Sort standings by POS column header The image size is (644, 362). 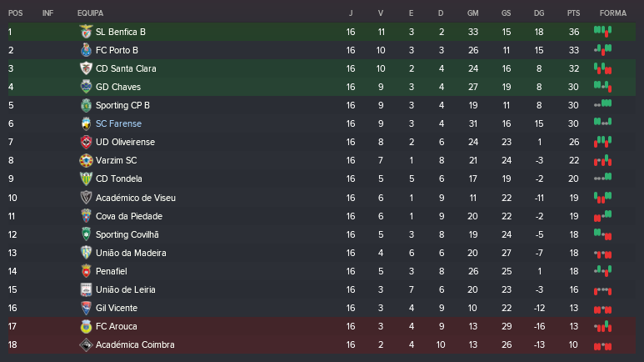(16, 13)
